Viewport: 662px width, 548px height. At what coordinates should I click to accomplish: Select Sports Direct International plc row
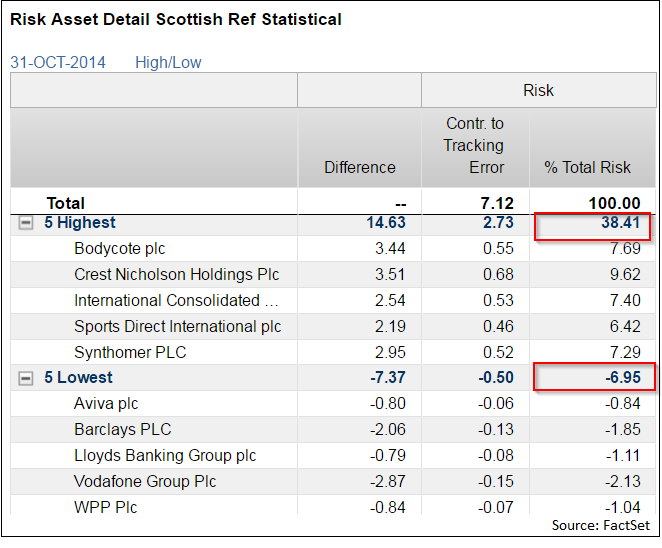tap(177, 326)
